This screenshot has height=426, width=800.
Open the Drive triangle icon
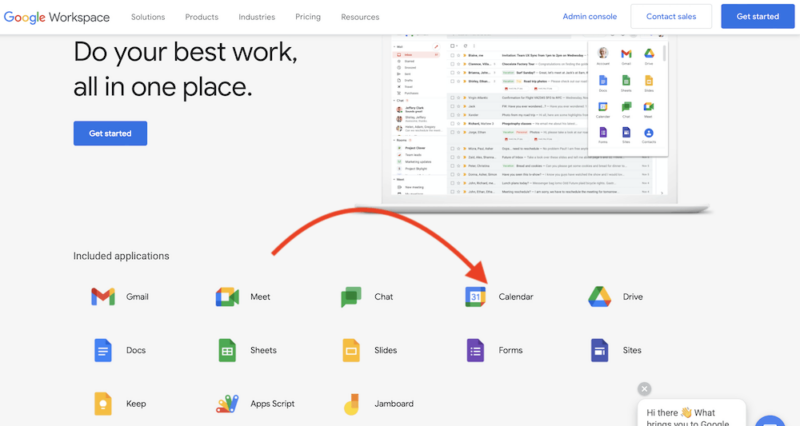(x=599, y=296)
